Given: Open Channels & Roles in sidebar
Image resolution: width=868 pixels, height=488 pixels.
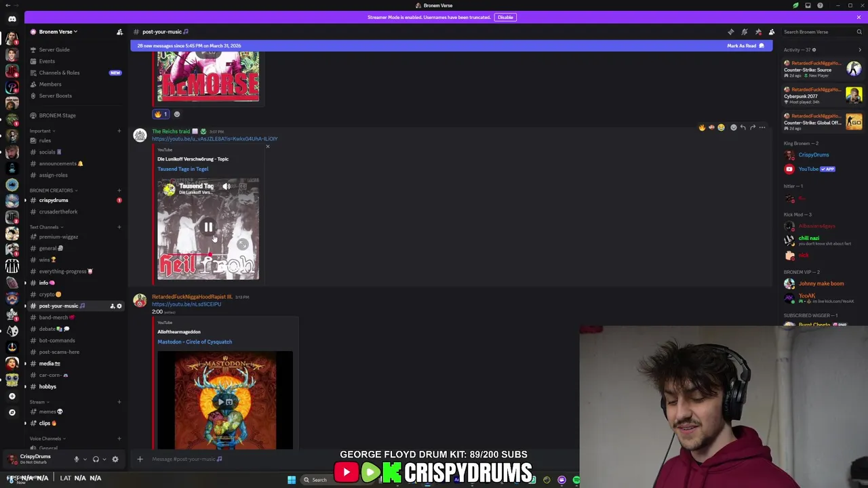Looking at the screenshot, I should point(59,73).
